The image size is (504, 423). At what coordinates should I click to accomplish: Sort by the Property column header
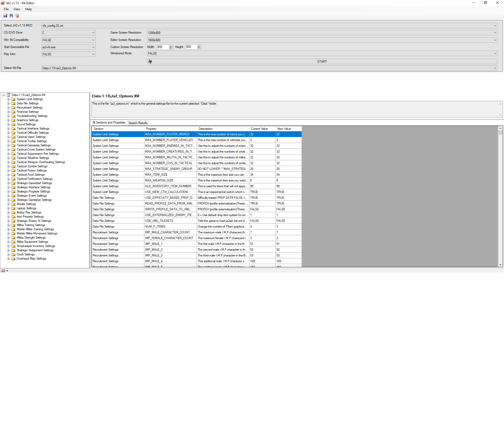point(170,129)
